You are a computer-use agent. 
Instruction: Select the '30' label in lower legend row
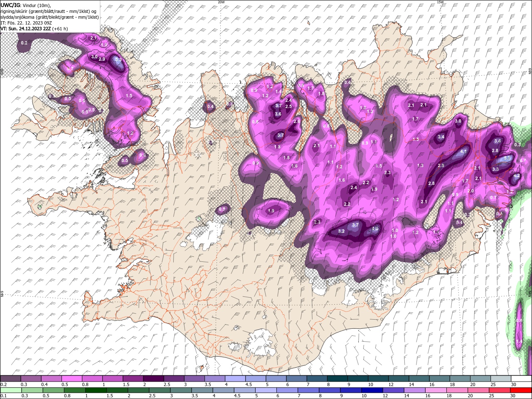514,396
